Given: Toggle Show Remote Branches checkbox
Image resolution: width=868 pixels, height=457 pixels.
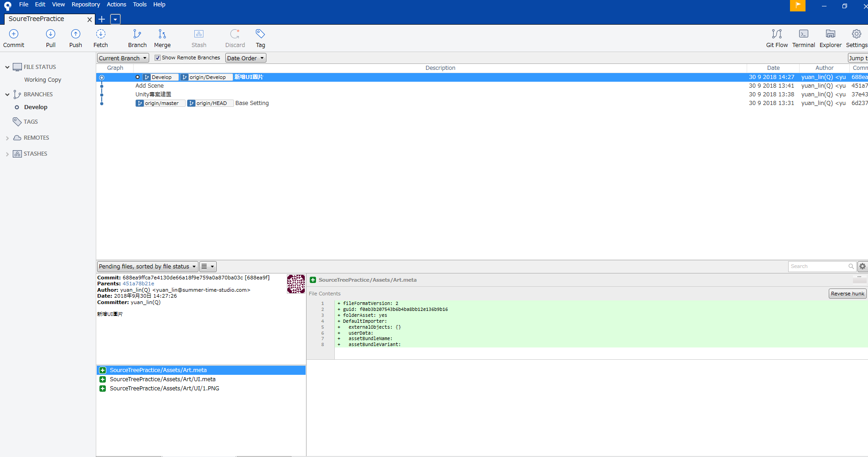Looking at the screenshot, I should coord(157,58).
